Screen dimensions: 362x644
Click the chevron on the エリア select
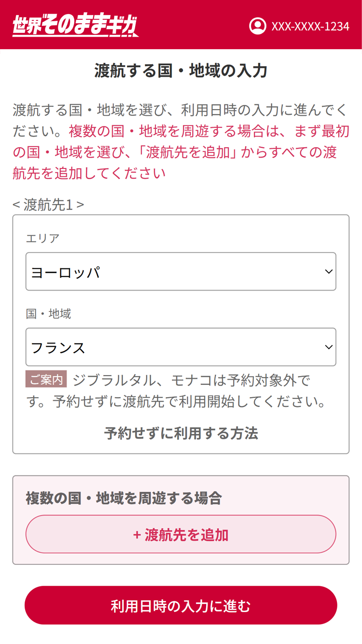coord(329,271)
